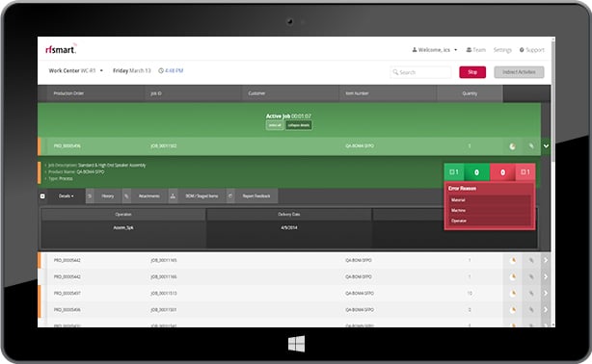Open Indirect Activities
592x364 pixels.
519,72
